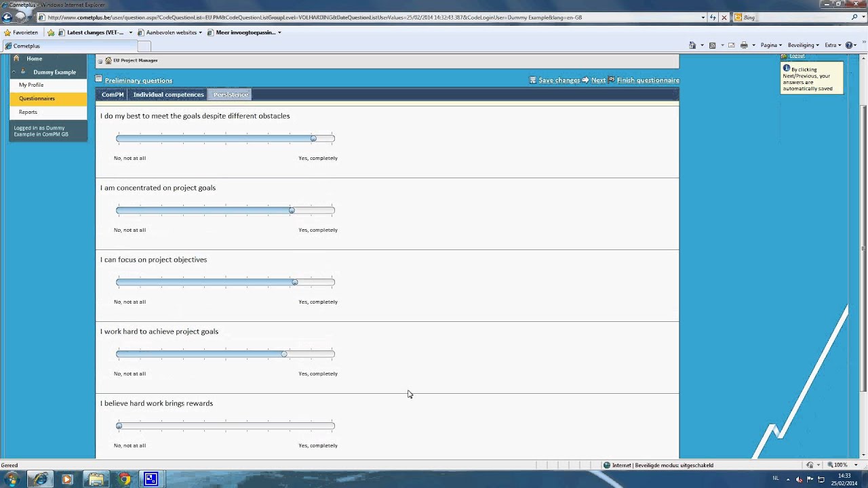Viewport: 868px width, 488px height.
Task: Select the Persistence tab
Action: tap(231, 94)
